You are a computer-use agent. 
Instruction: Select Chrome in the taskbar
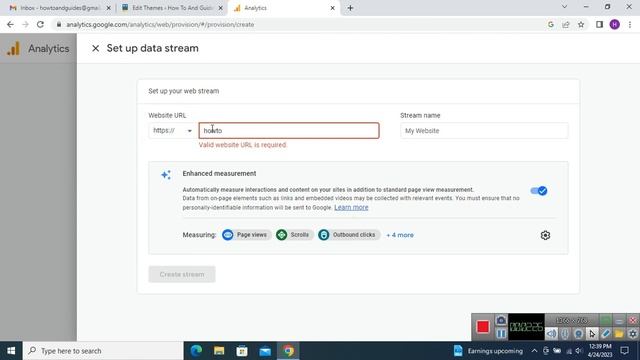pyautogui.click(x=288, y=351)
